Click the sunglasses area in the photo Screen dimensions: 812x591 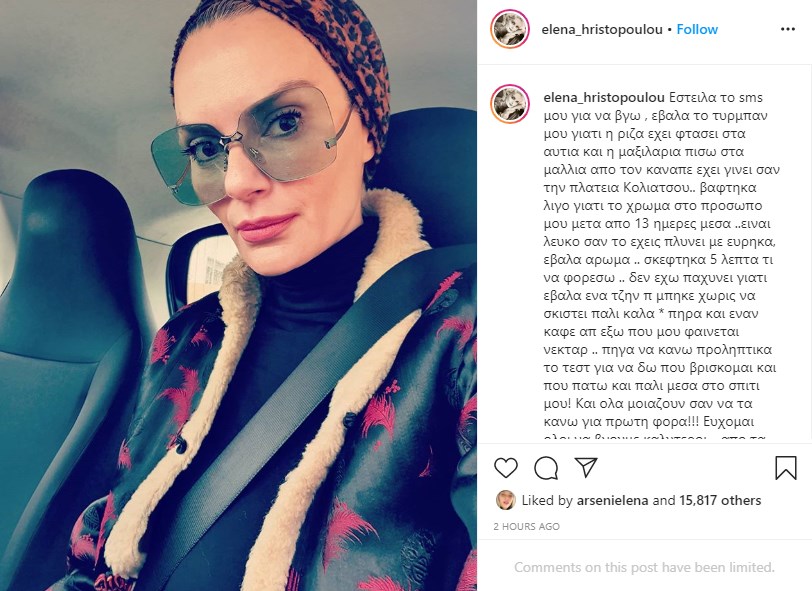249,142
